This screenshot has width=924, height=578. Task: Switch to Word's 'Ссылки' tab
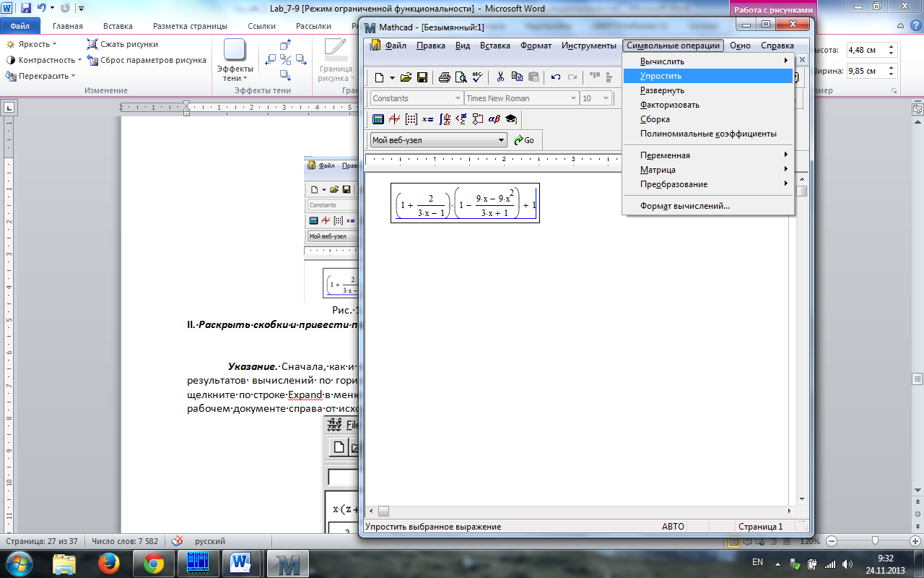261,26
